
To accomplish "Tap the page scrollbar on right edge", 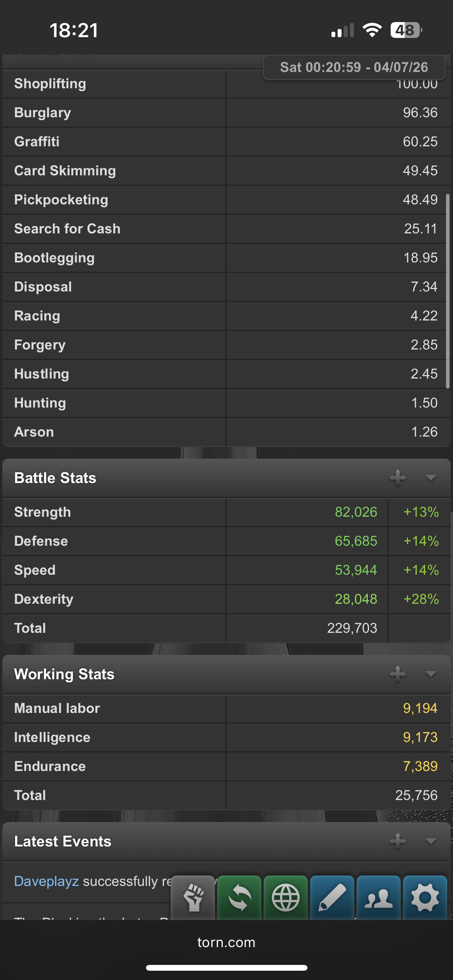I will 448,291.
